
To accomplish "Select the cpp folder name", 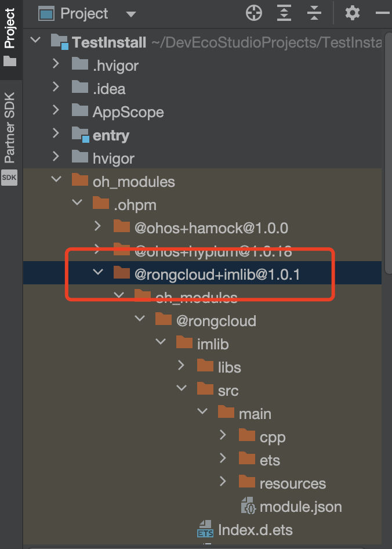I will [273, 438].
